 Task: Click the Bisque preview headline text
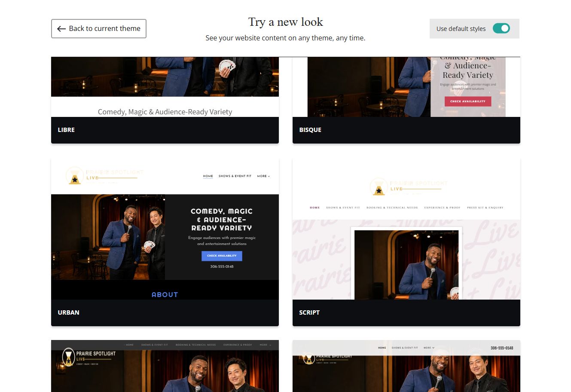click(468, 67)
